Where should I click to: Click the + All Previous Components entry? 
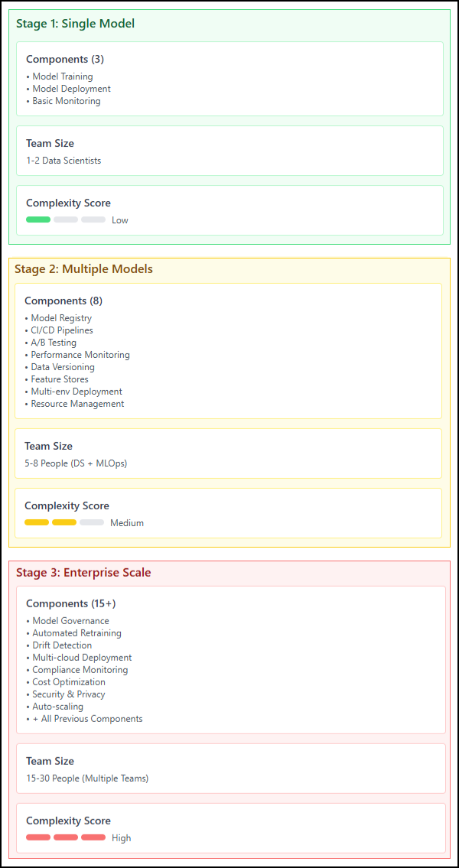pos(84,719)
